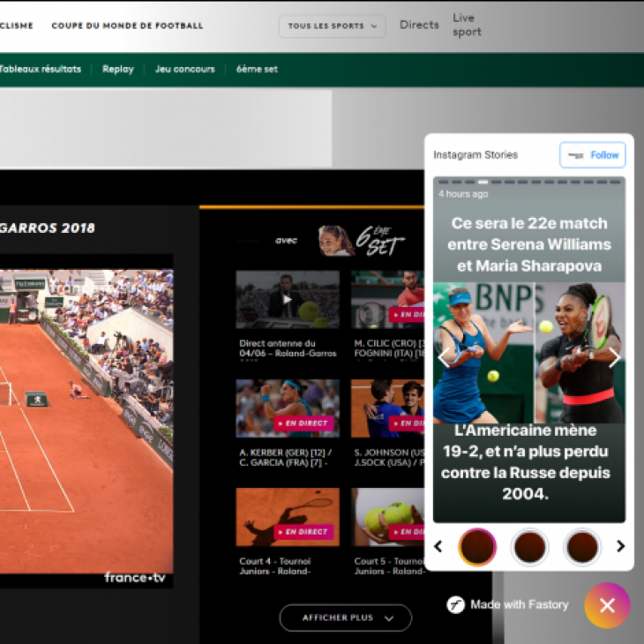Viewport: 644px width, 644px height.
Task: Play the Direct antenne du 04/06 video
Action: point(288,299)
